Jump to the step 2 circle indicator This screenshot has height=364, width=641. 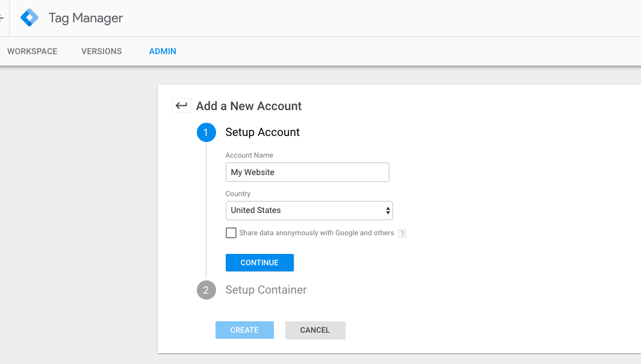[206, 290]
